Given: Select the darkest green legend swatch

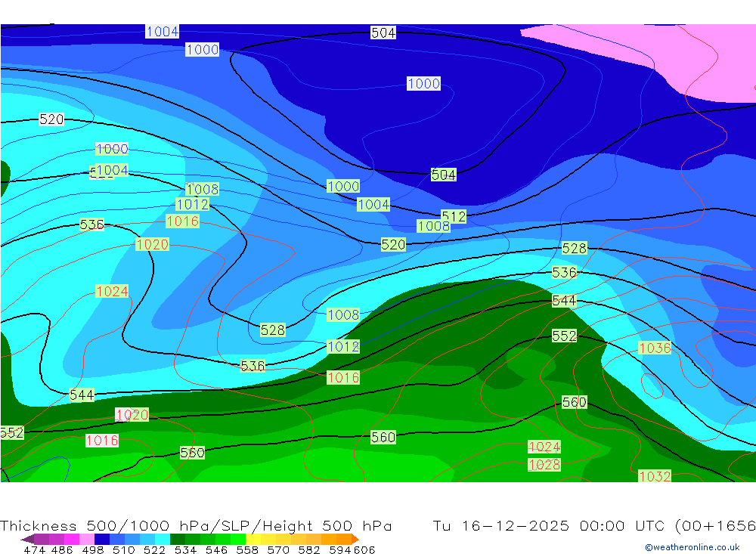Looking at the screenshot, I should tap(178, 539).
